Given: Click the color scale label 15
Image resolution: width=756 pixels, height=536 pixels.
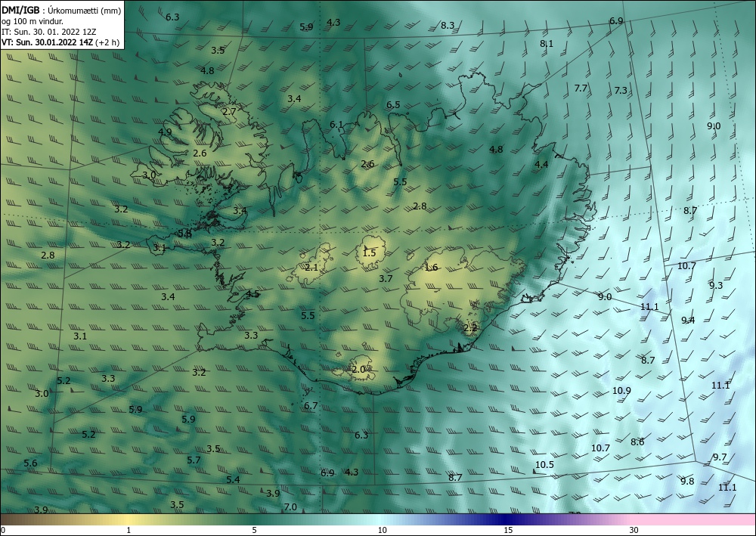Looking at the screenshot, I should coord(508,530).
